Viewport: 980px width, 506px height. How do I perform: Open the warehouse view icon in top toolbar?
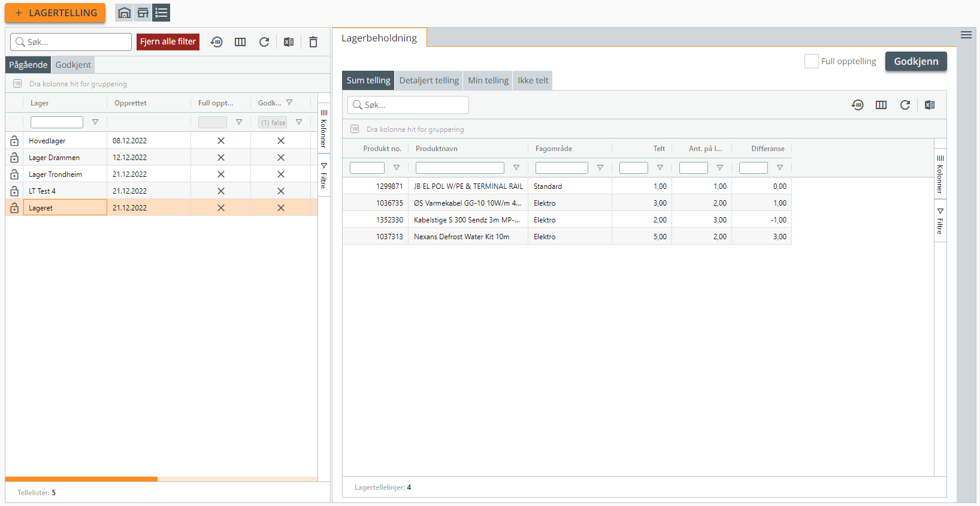pos(124,13)
